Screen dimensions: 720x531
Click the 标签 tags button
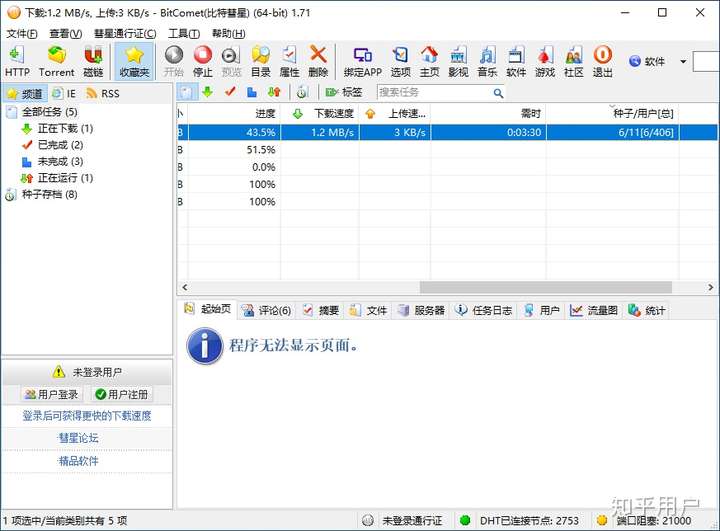[x=344, y=92]
